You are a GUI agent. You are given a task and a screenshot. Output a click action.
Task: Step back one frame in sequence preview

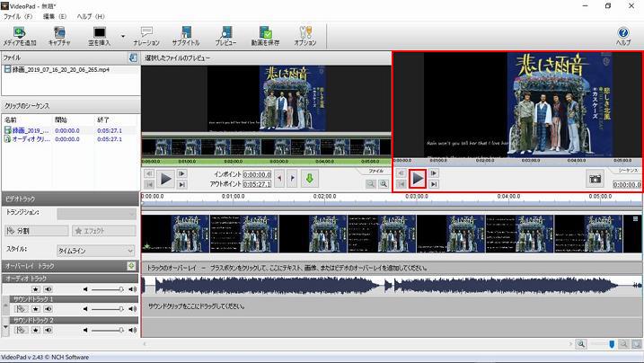tap(401, 173)
